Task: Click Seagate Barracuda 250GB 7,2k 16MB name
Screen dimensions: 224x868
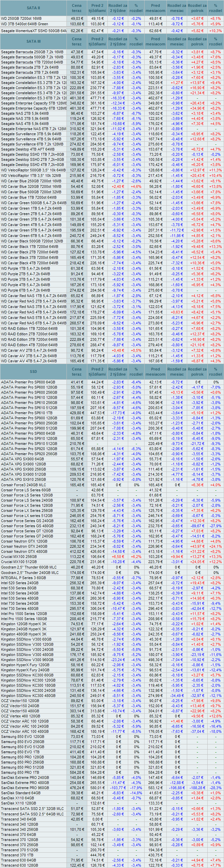Action: pos(32,52)
